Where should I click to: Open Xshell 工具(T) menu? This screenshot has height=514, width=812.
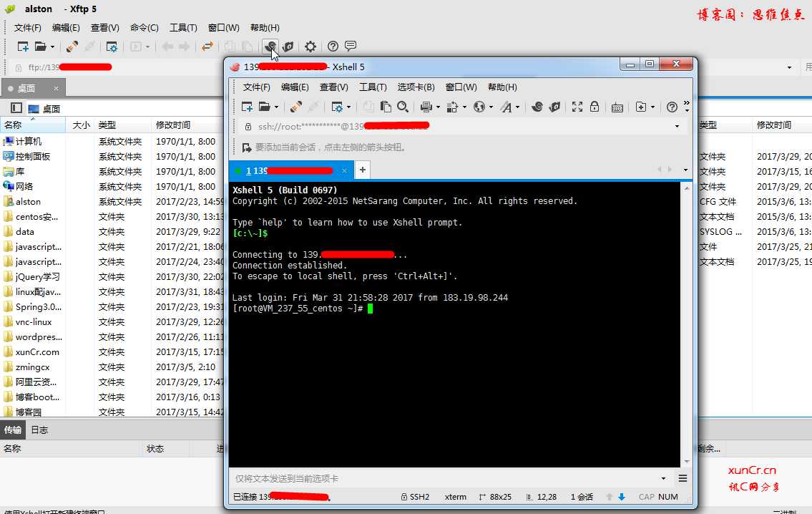click(x=373, y=87)
